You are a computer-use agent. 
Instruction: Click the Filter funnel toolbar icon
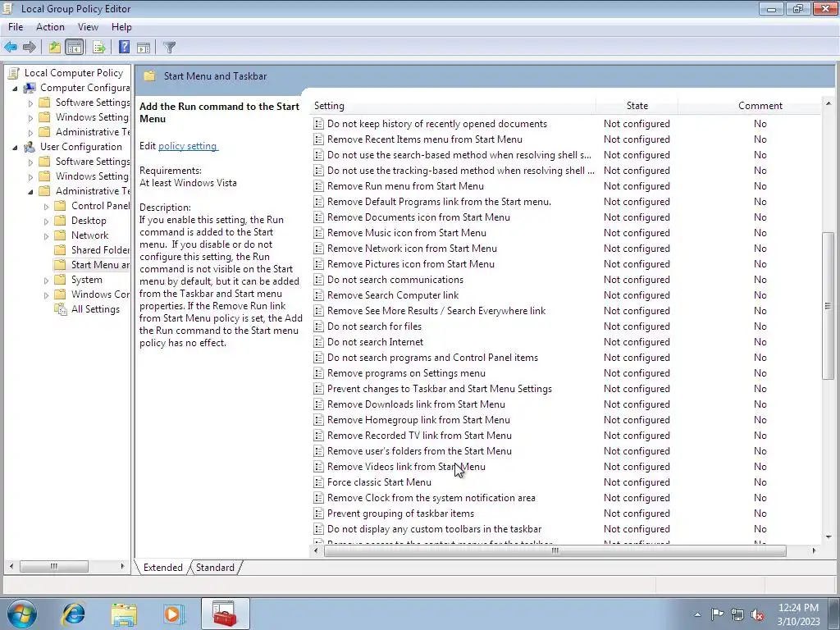coord(169,47)
